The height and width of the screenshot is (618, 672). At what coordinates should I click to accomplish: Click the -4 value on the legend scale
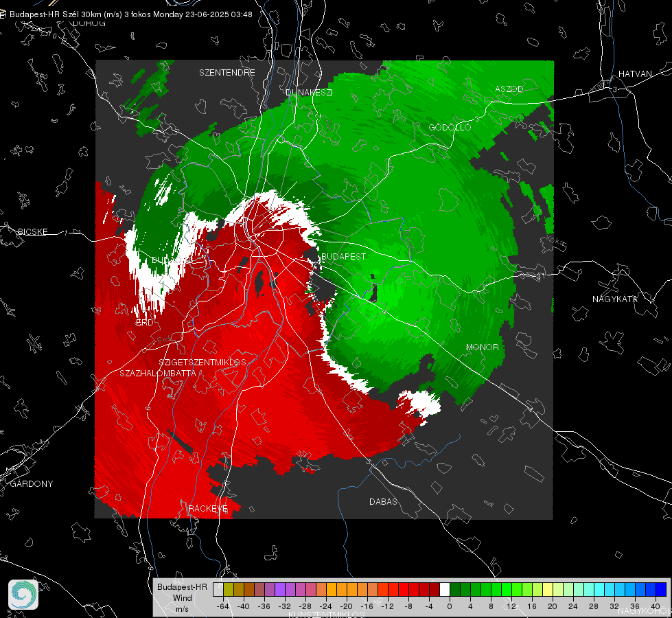coord(429,606)
